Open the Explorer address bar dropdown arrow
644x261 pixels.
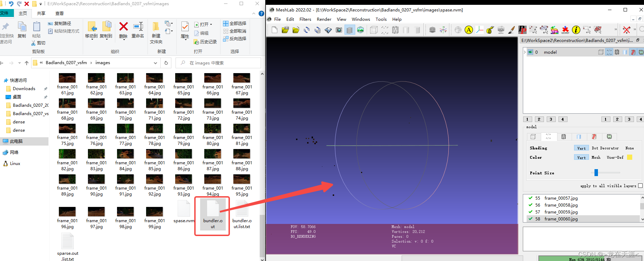155,63
